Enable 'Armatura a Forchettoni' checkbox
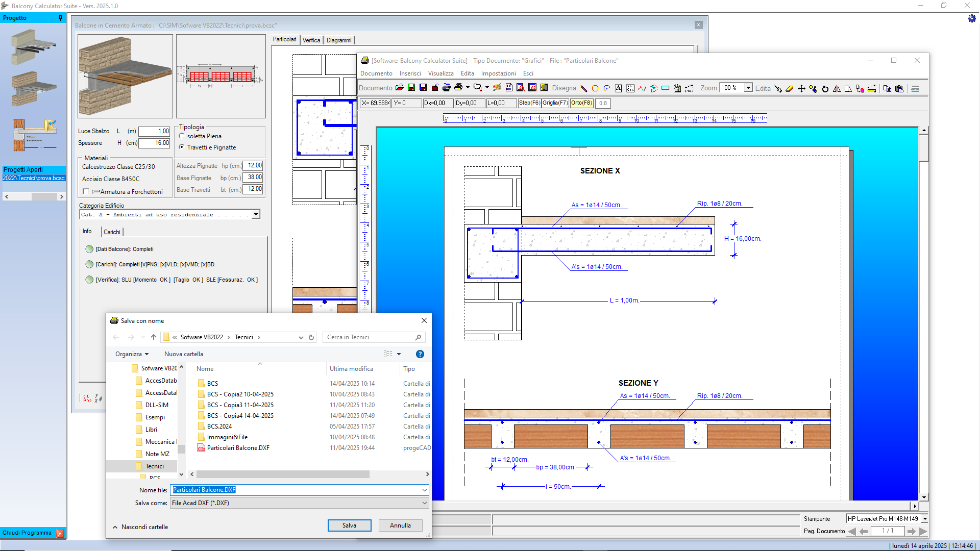 click(x=86, y=192)
